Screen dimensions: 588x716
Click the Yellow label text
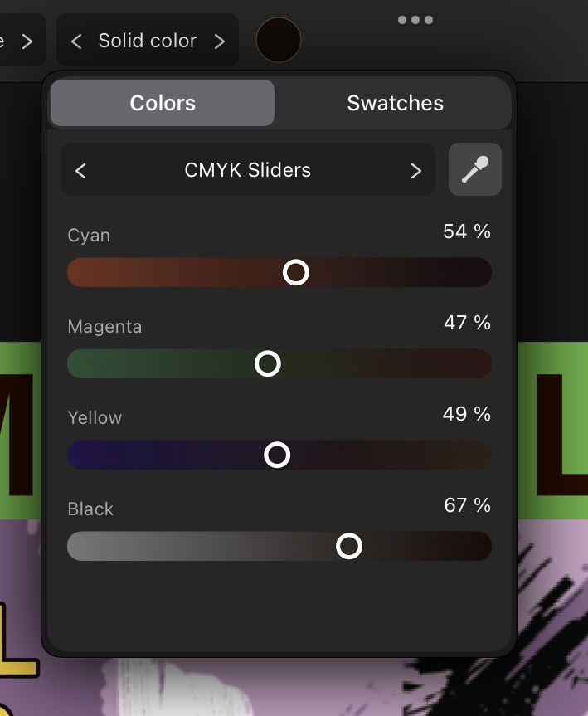[94, 417]
